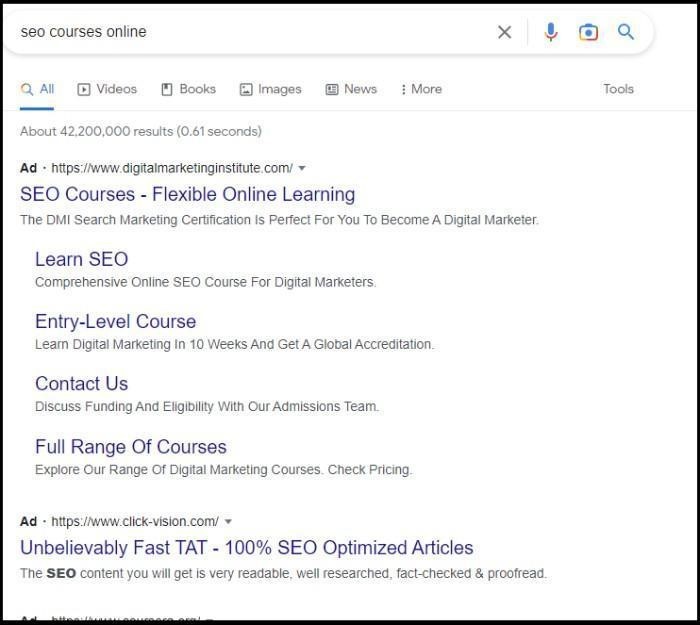
Task: Expand the dropdown arrow beside digitalmarketinginstitute.com URL
Action: point(302,168)
